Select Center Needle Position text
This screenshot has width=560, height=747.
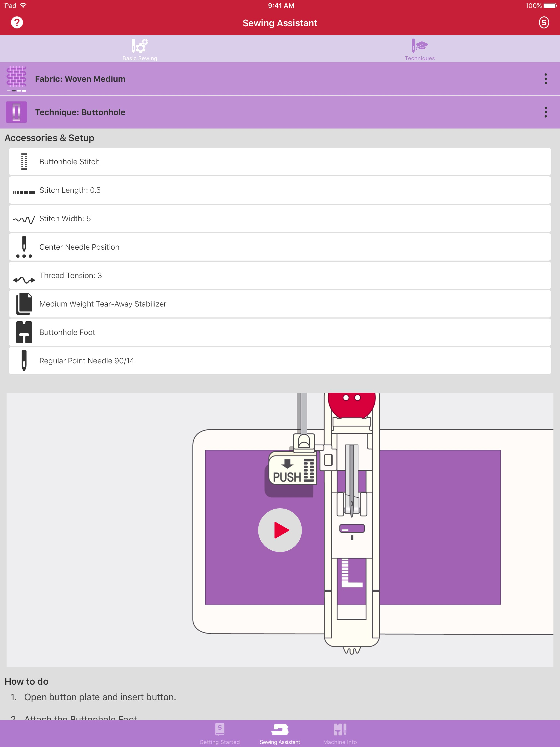click(x=79, y=247)
